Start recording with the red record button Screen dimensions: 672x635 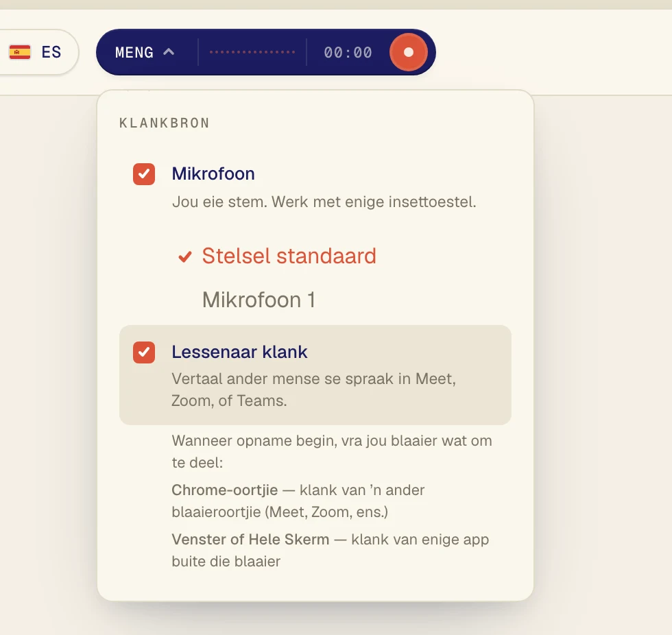point(408,52)
